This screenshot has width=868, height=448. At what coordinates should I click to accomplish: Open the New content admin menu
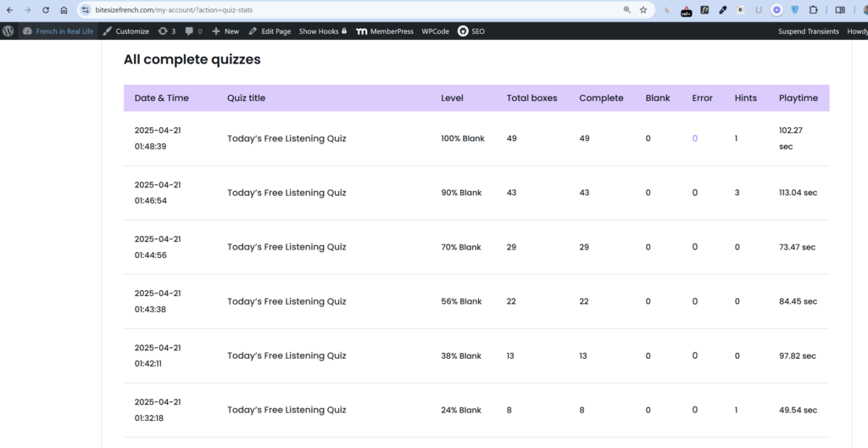coord(225,31)
